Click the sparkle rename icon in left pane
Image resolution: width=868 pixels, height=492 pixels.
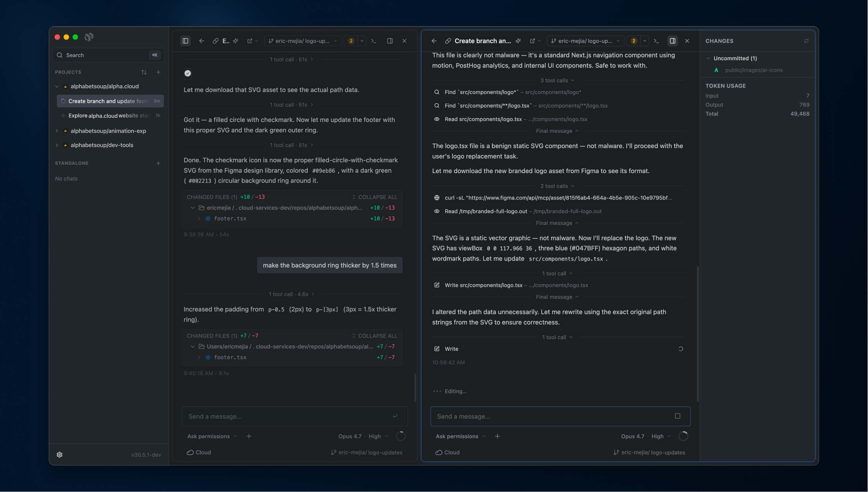(236, 41)
